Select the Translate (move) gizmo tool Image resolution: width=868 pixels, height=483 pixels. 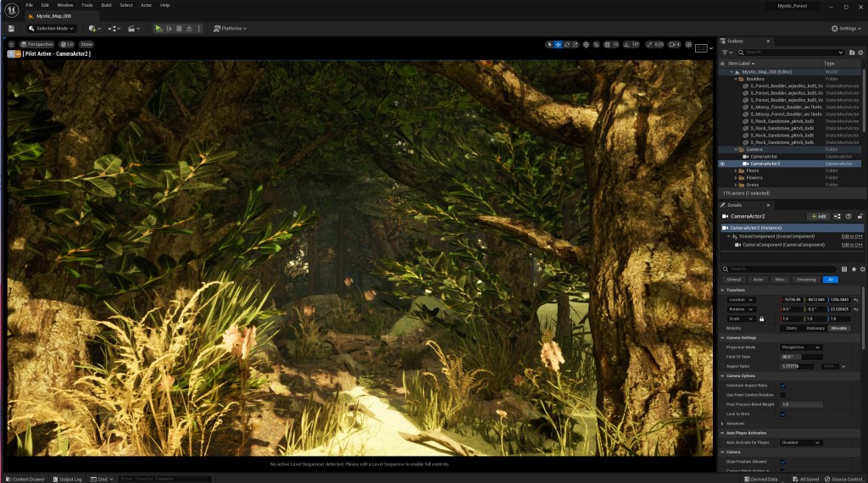click(558, 44)
